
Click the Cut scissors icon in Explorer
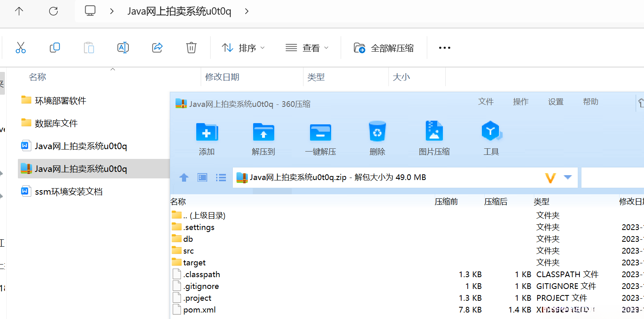21,48
